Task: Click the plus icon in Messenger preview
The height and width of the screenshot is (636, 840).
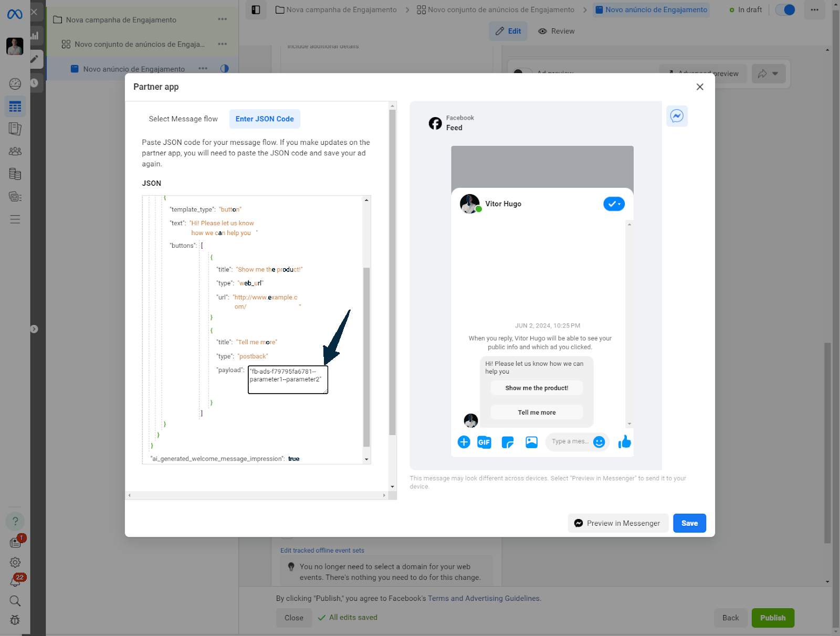Action: (x=464, y=442)
